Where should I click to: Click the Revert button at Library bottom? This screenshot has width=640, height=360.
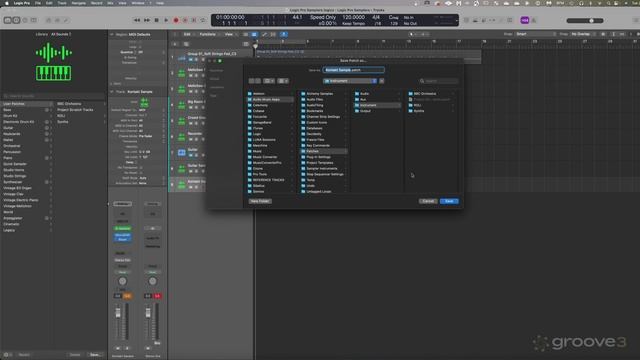pos(24,355)
